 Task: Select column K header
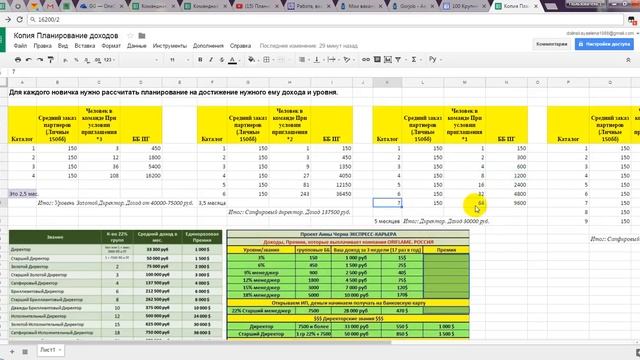click(x=387, y=82)
